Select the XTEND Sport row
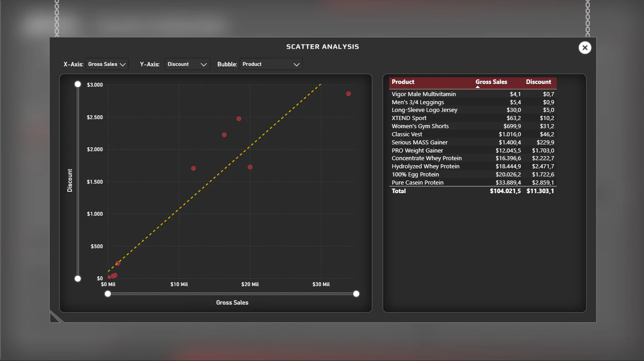The height and width of the screenshot is (361, 644). click(473, 118)
